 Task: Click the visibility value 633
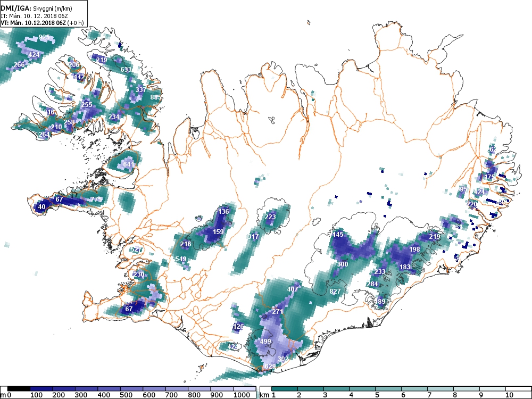pos(126,70)
